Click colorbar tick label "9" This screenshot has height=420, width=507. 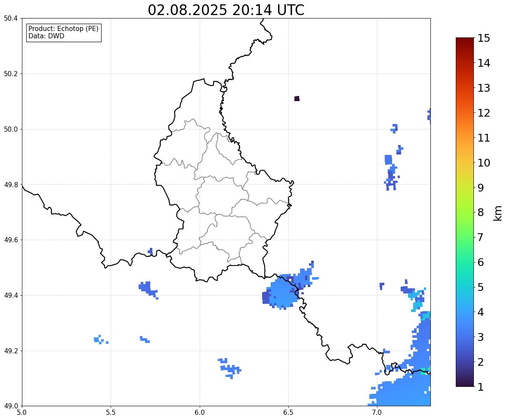[481, 188]
